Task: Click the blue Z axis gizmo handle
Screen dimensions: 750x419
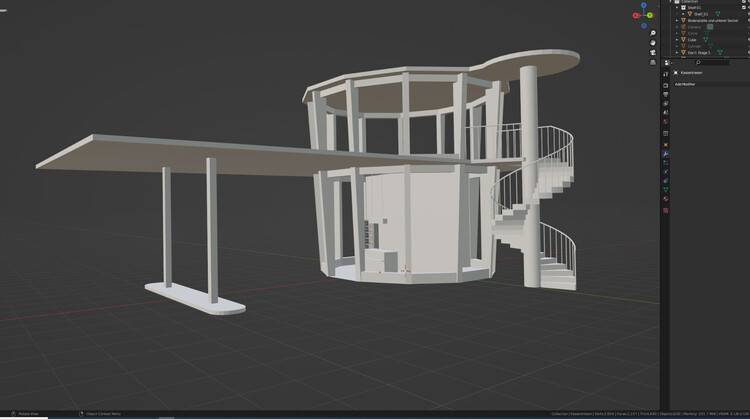Action: pos(644,4)
